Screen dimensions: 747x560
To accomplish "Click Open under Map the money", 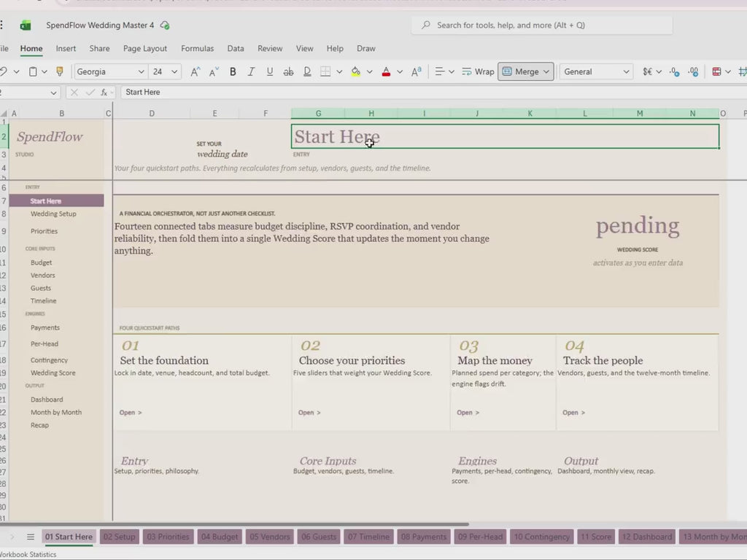I will click(x=468, y=413).
